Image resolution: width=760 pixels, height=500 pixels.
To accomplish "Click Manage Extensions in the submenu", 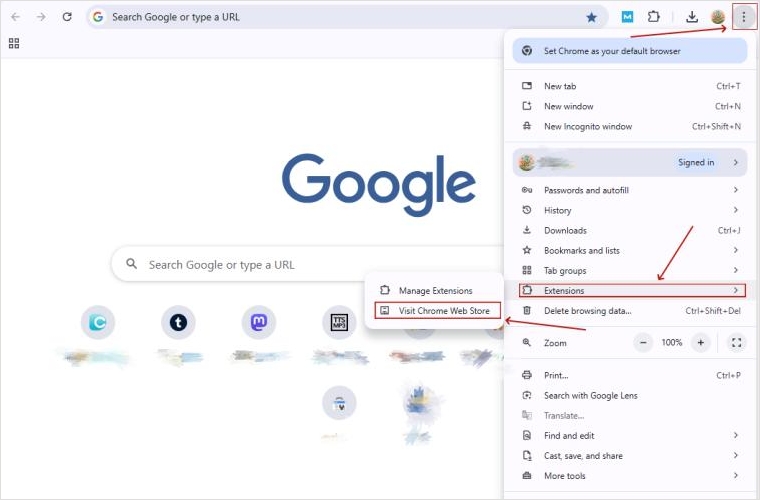I will (x=434, y=290).
